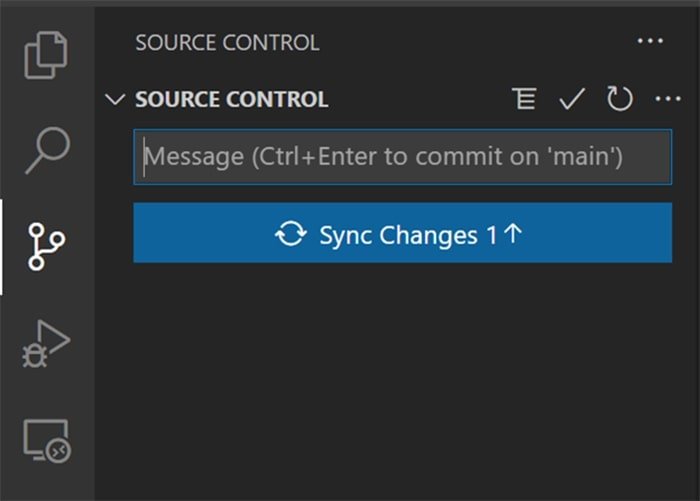The image size is (700, 501).
Task: Open the Search view magnifier icon
Action: click(47, 150)
